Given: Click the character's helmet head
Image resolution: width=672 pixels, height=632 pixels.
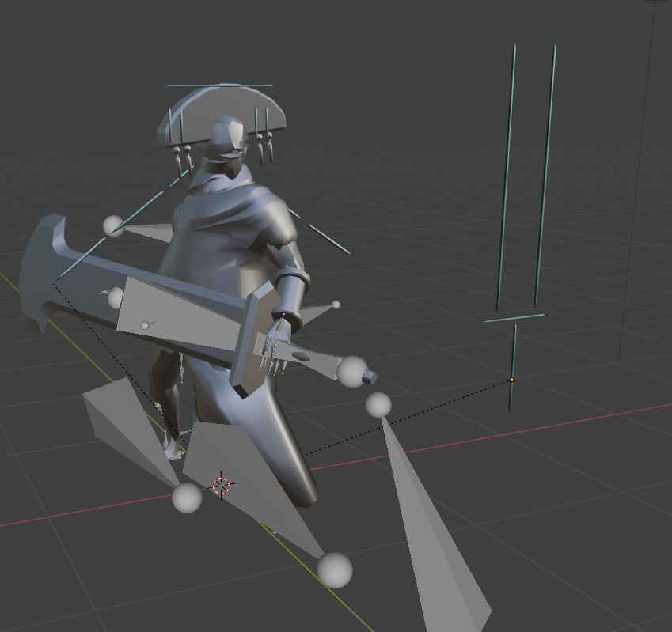Looking at the screenshot, I should [x=228, y=138].
